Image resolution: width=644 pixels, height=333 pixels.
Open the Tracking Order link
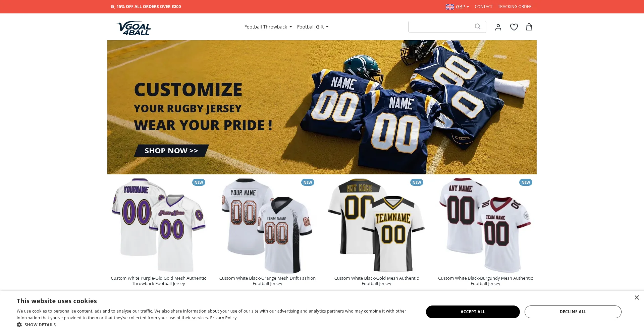coord(515,7)
